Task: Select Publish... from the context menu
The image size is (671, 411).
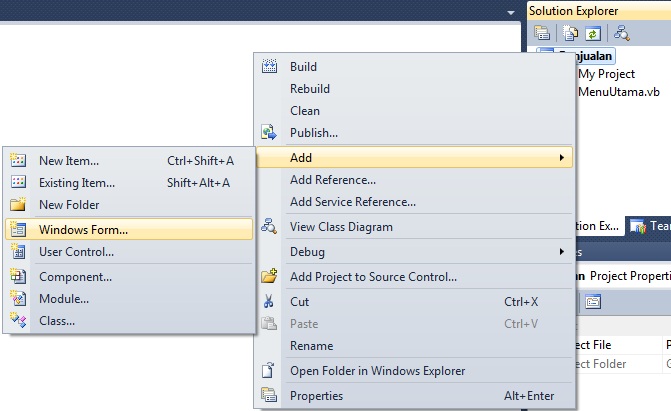Action: pyautogui.click(x=314, y=133)
